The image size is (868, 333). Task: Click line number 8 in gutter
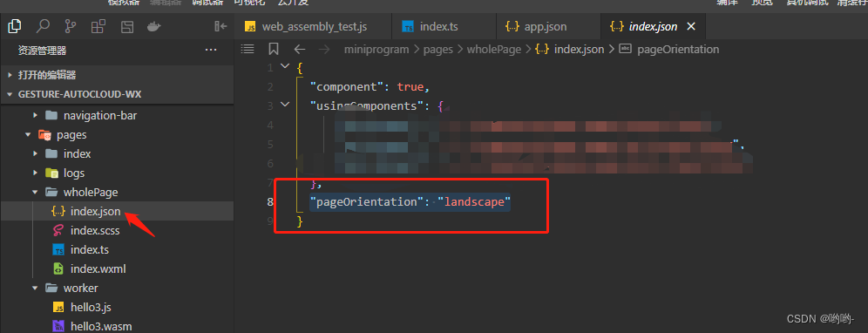(x=270, y=201)
